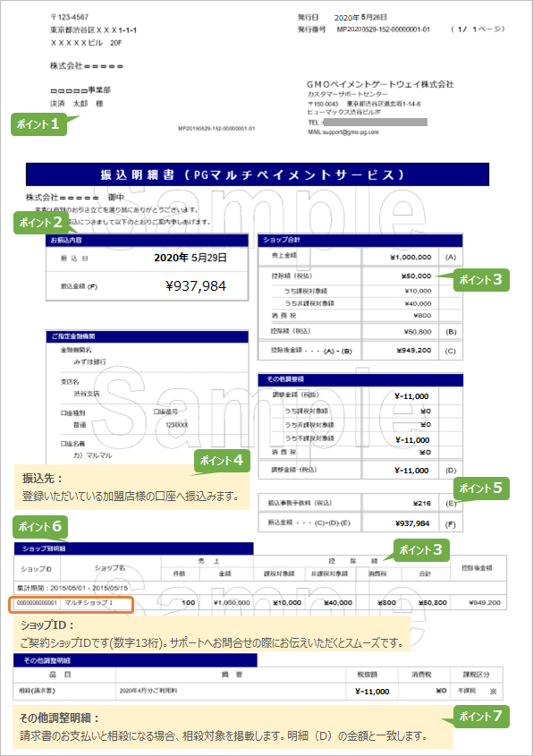Screen dimensions: 533x756
Task: Click the issue date "2020年 5月26日"
Action: [x=360, y=17]
